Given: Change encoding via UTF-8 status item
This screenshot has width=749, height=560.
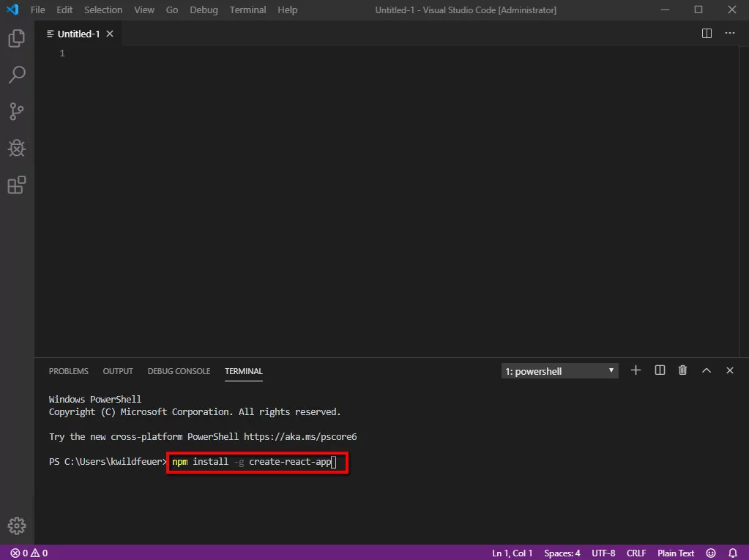Looking at the screenshot, I should click(603, 553).
